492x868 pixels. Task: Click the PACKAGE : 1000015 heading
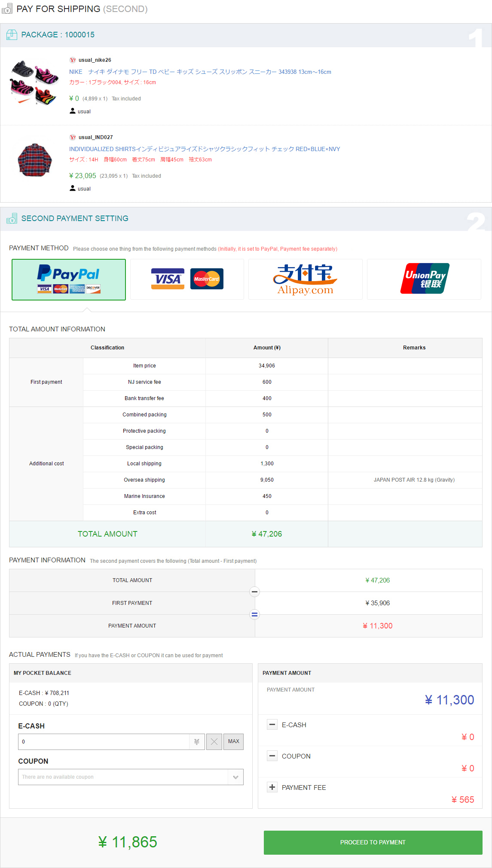(58, 35)
